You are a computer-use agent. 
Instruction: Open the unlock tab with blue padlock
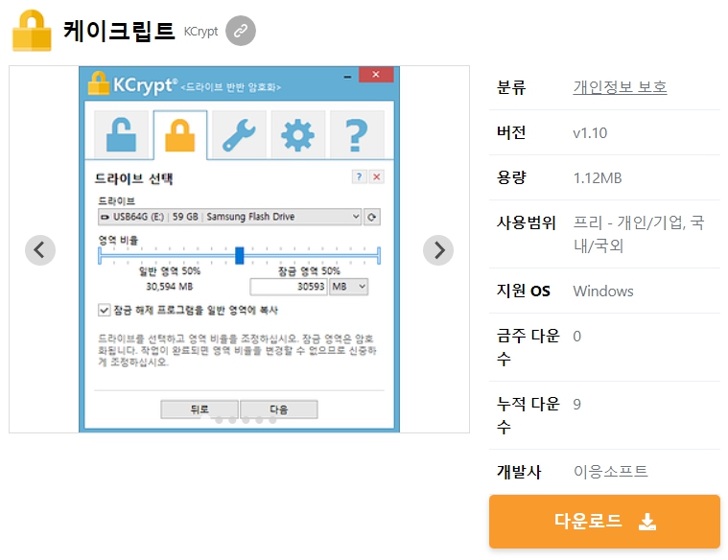pos(121,135)
